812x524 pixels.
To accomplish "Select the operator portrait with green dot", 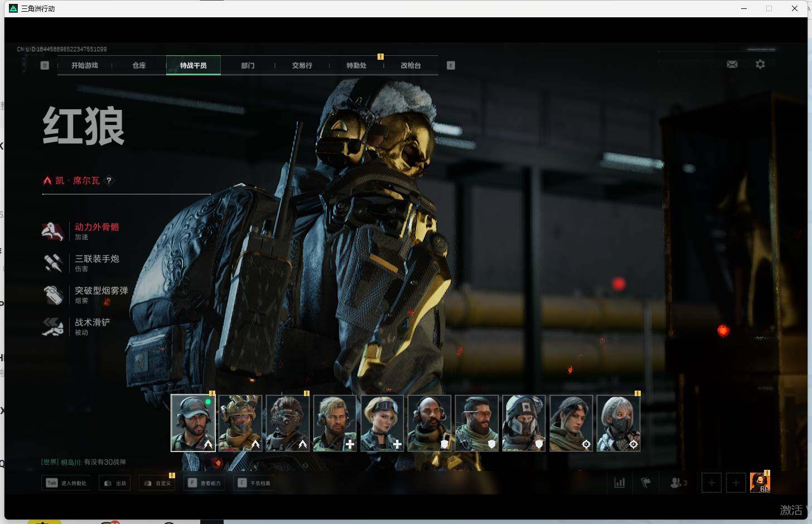I will pos(193,423).
